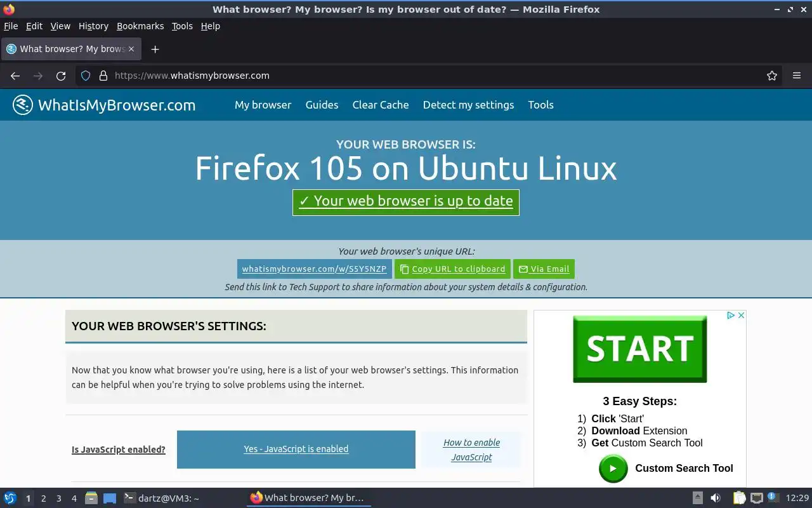Bookmark this page with the star icon

772,76
